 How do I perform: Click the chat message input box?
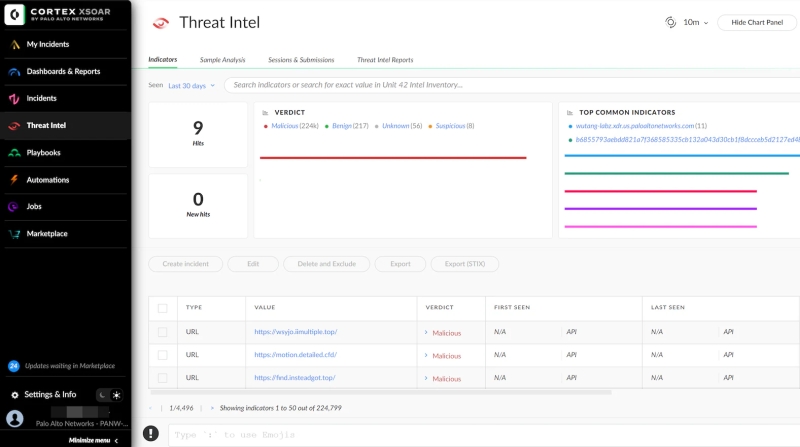click(x=484, y=435)
